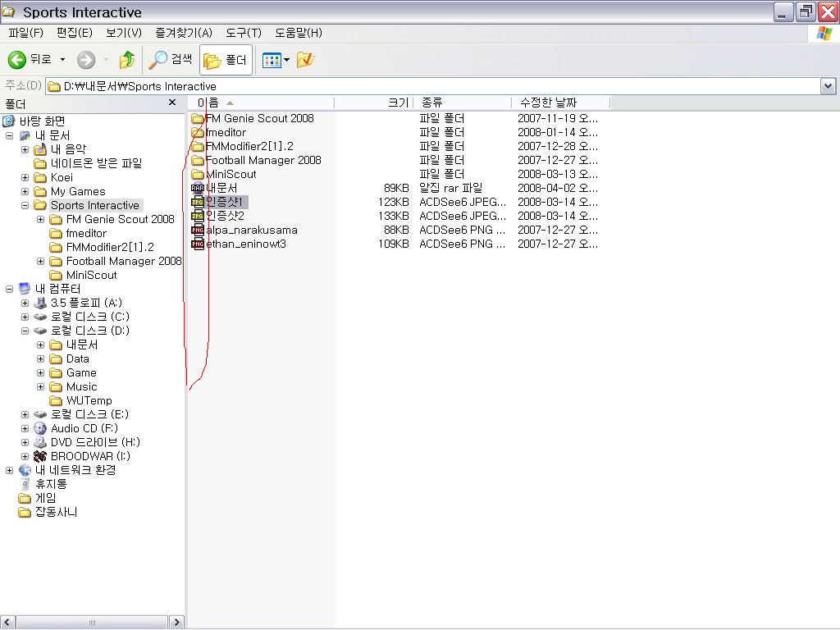Select MiniScout folder in the file list
This screenshot has width=840, height=630.
[x=231, y=174]
